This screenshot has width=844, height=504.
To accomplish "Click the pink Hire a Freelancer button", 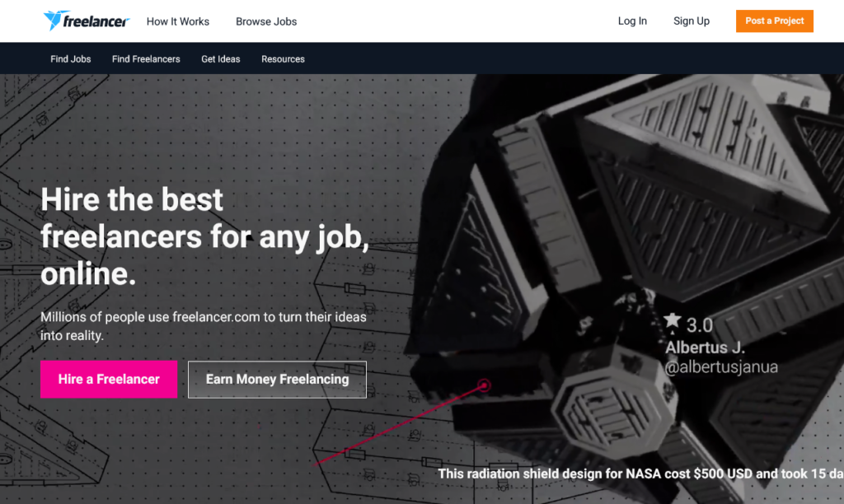I will click(109, 379).
